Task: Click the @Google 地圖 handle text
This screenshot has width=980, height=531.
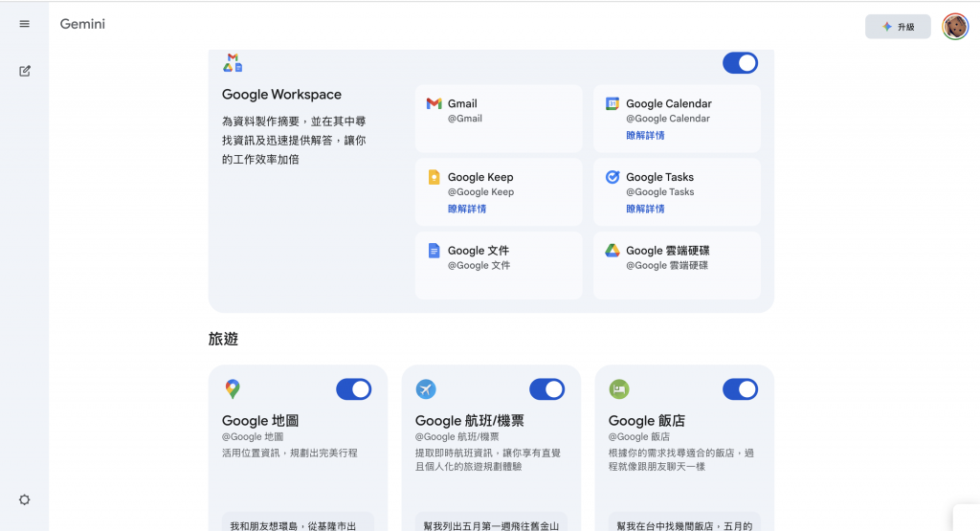Action: coord(253,437)
